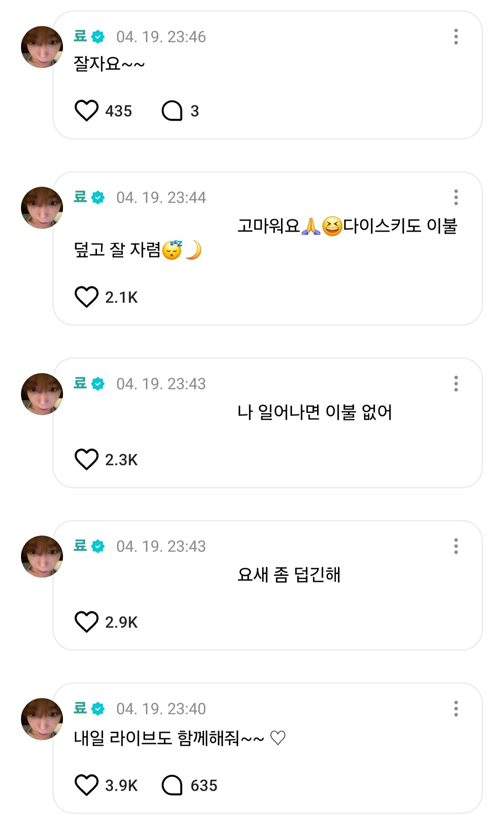Open the 내일 라이브도 함께해줘 post text

tap(180, 738)
